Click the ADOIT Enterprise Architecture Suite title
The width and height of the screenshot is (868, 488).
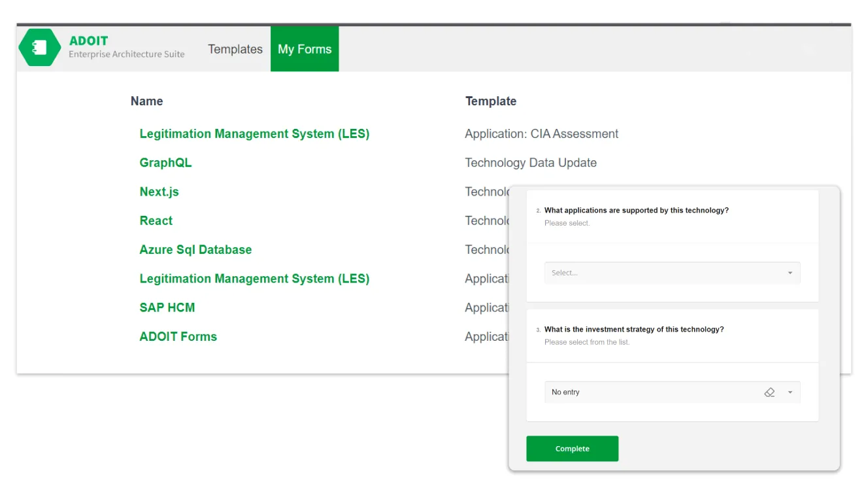tap(127, 47)
